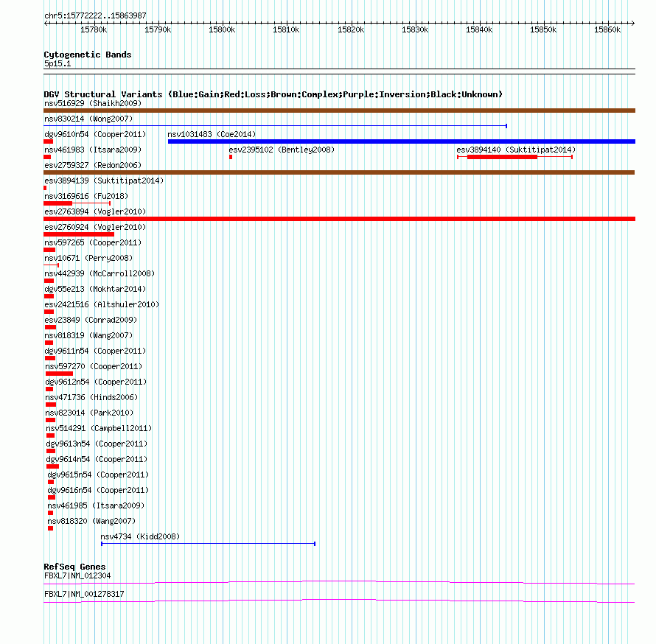Click the ruler's right arrow end
The height and width of the screenshot is (644, 656).
pyautogui.click(x=633, y=24)
